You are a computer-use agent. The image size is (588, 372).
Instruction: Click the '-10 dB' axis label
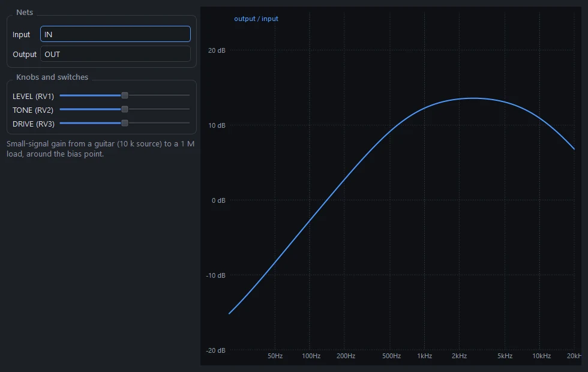pyautogui.click(x=215, y=275)
